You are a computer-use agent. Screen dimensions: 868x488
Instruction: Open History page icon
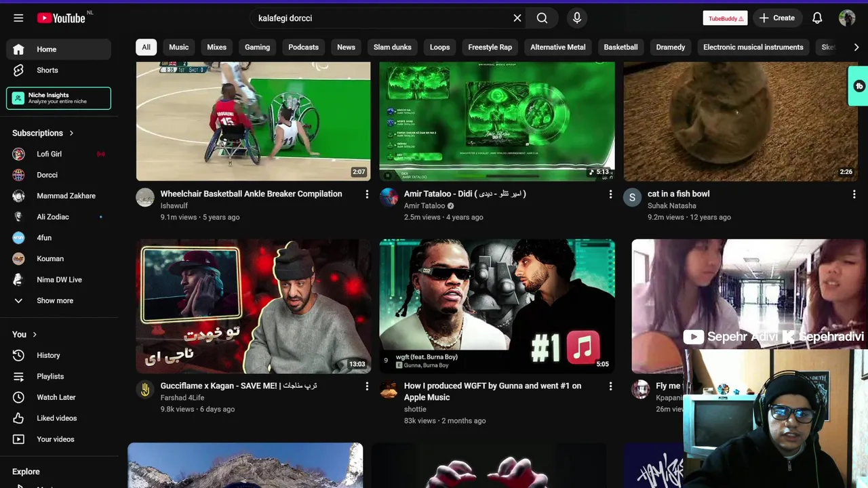tap(18, 355)
